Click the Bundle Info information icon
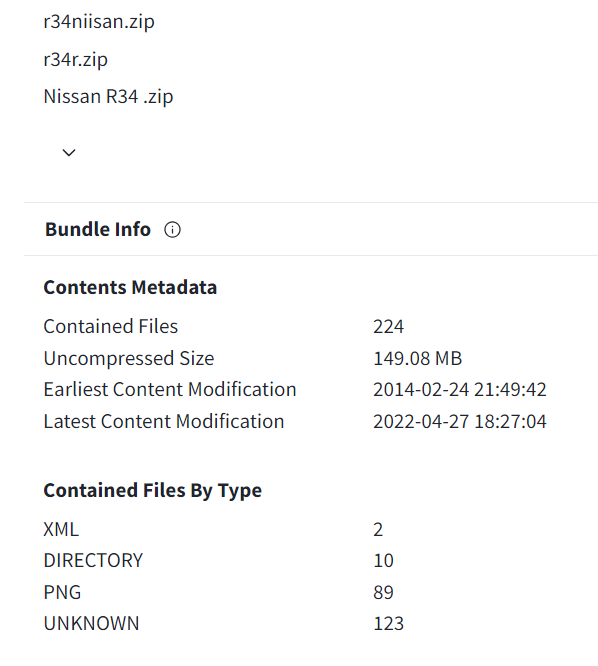This screenshot has height=666, width=598. 172,230
